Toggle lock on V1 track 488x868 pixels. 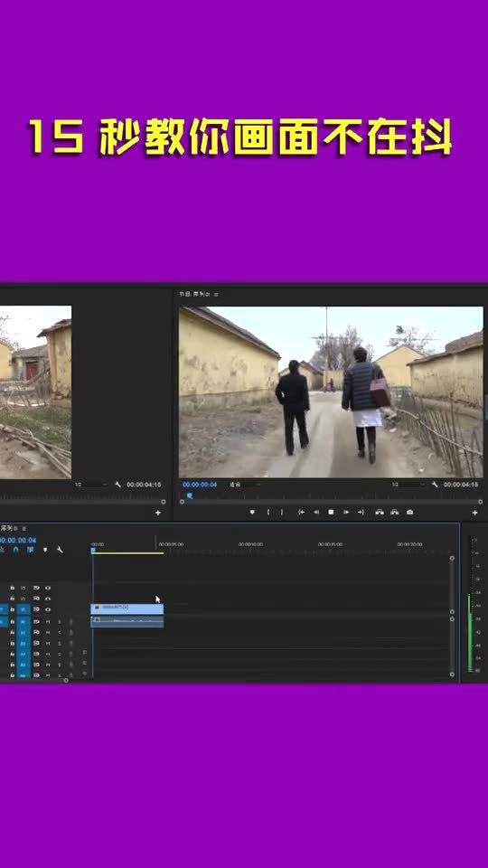coord(12,609)
